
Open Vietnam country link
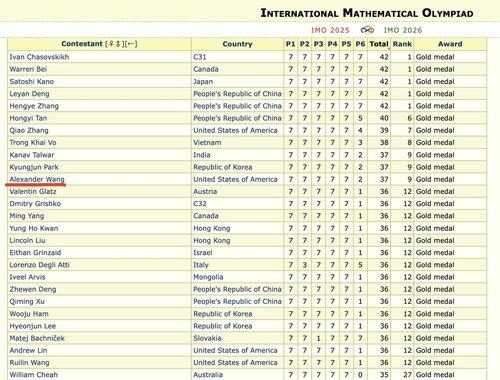pos(207,143)
